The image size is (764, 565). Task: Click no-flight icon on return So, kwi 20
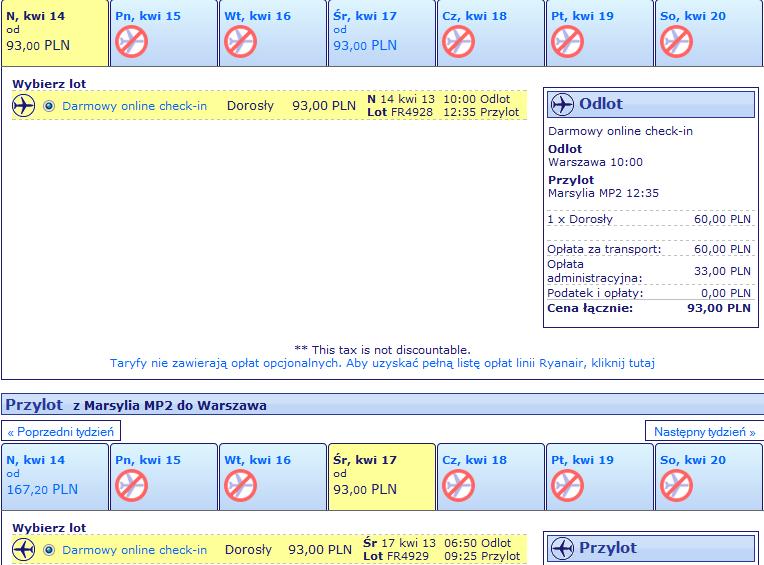coord(677,486)
